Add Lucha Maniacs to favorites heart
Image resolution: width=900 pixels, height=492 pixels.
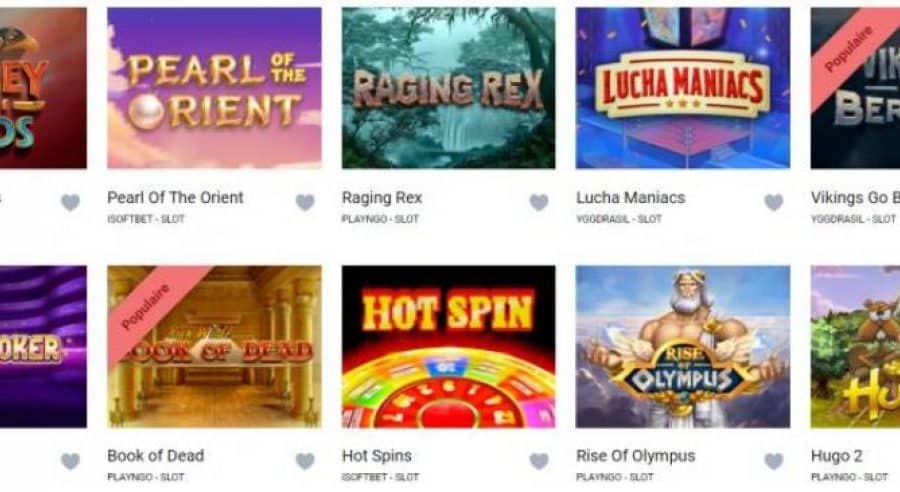coord(773,202)
